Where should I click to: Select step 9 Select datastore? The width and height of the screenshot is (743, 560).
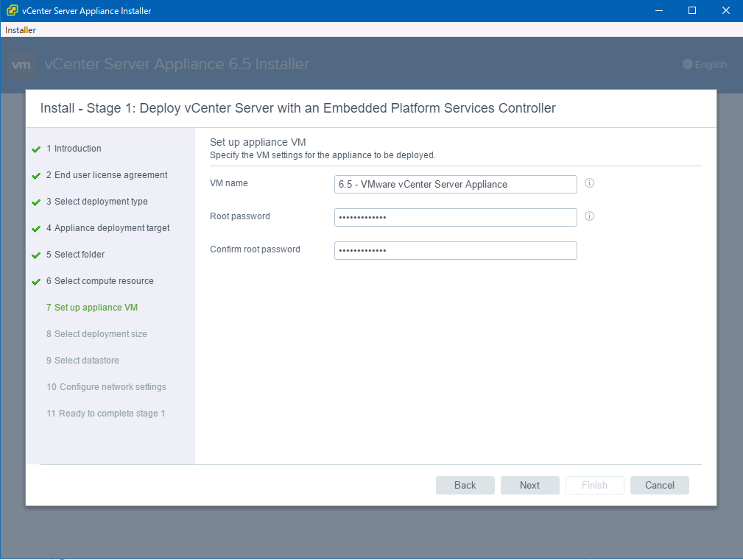[82, 361]
